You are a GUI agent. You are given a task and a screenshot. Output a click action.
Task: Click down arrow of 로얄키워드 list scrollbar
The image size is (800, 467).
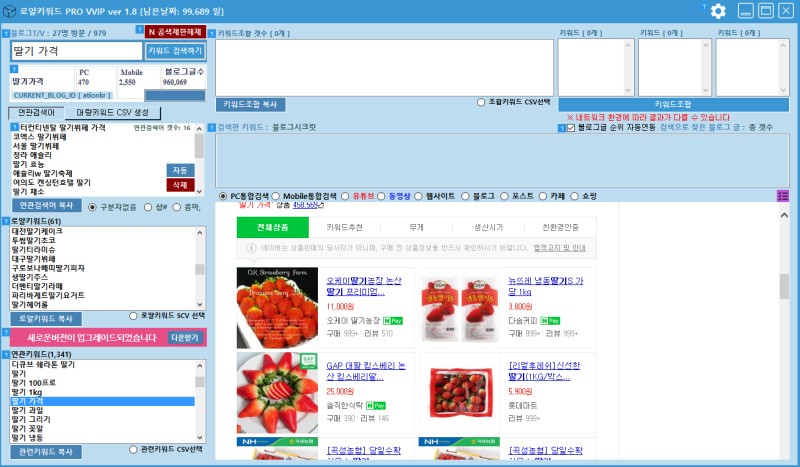coord(199,304)
